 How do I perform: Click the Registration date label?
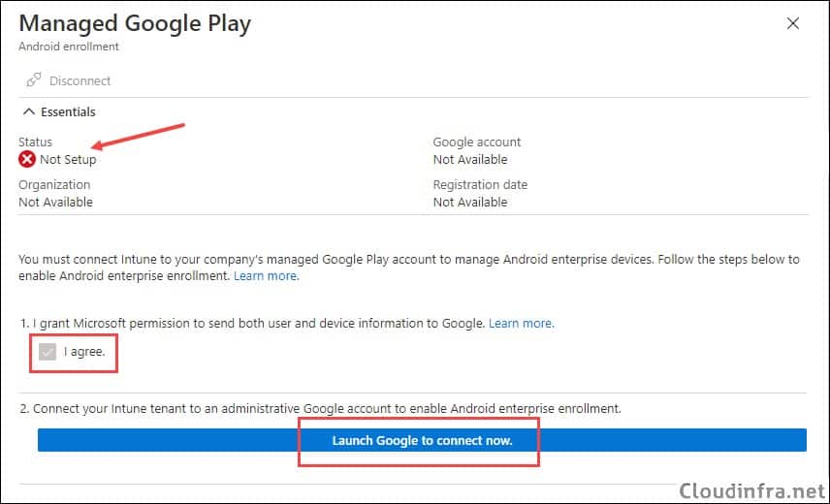point(480,184)
